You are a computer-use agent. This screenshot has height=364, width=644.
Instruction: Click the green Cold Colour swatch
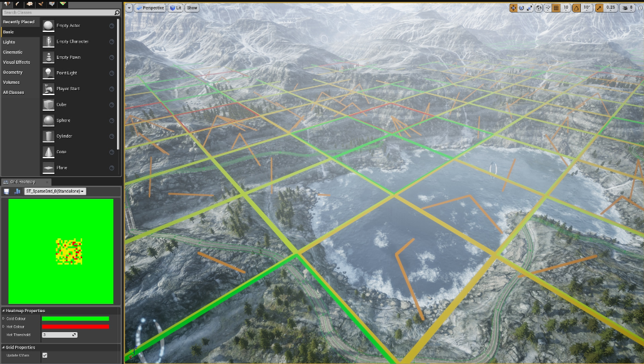[76, 319]
